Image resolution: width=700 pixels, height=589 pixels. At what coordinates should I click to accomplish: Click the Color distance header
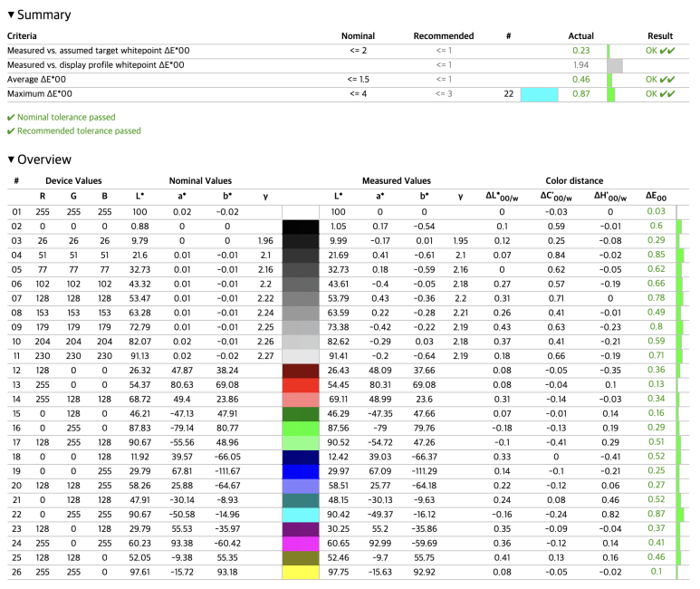click(575, 180)
